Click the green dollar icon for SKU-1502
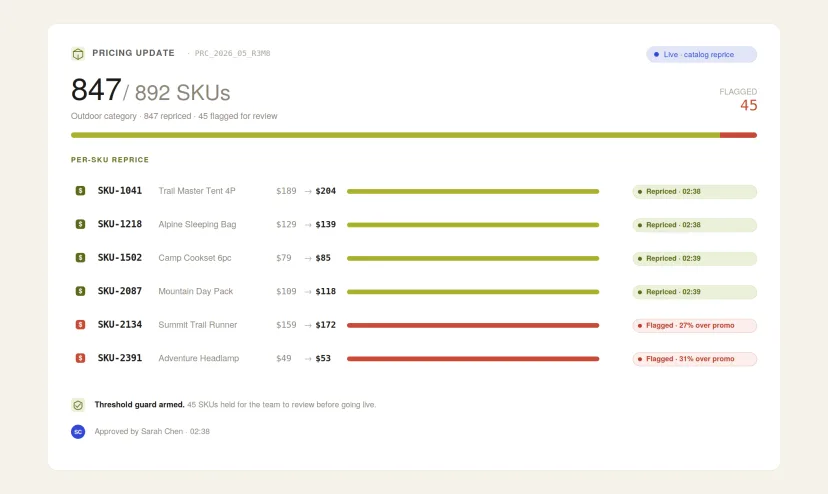Image resolution: width=828 pixels, height=494 pixels. pos(80,257)
